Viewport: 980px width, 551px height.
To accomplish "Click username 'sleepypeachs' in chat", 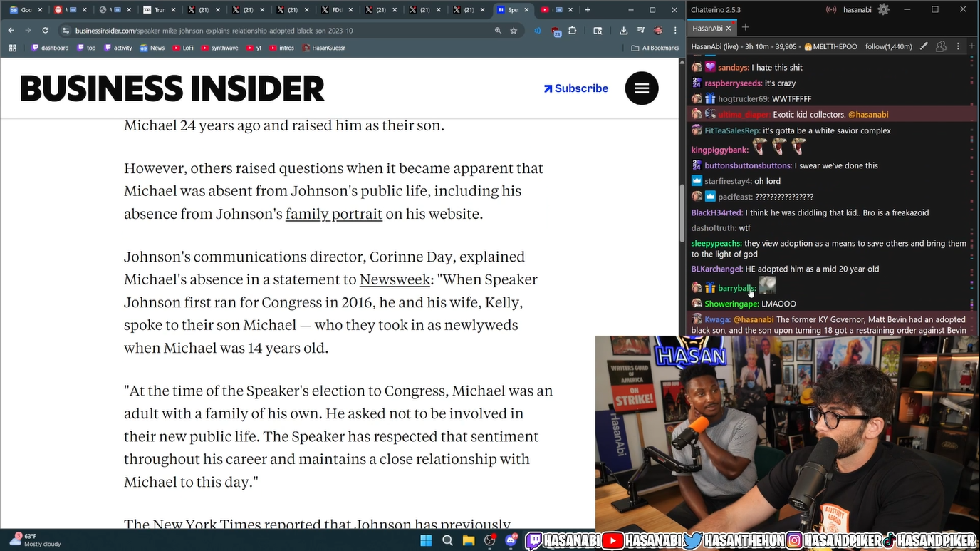I will point(716,244).
